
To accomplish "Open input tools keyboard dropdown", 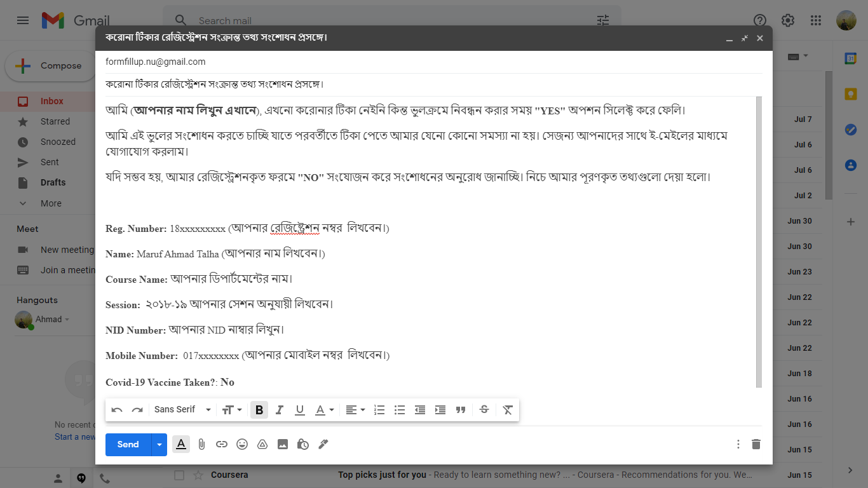I will click(x=798, y=57).
